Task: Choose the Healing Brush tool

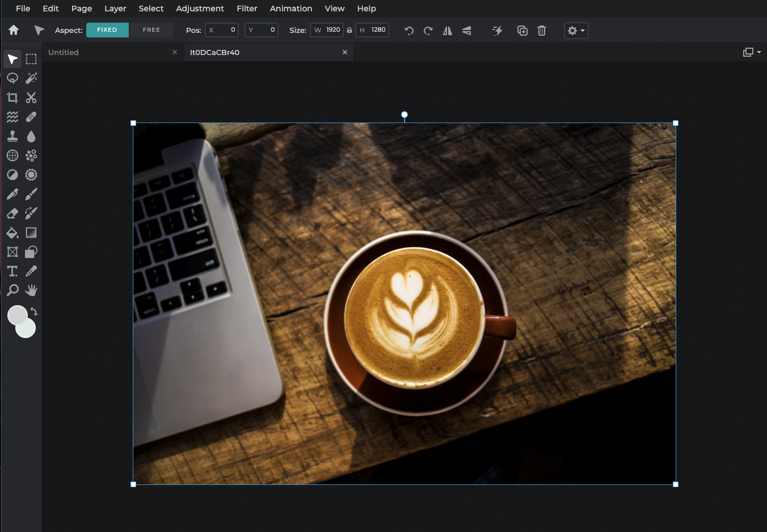Action: point(31,116)
